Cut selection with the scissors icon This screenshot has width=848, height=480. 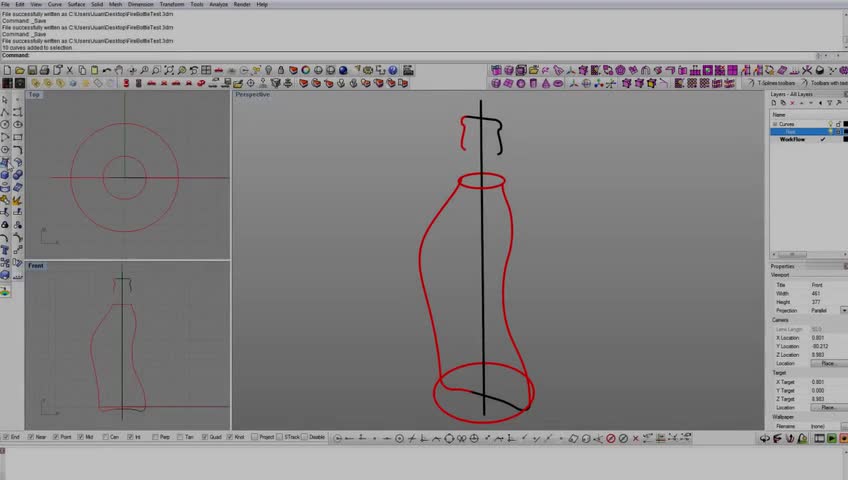tap(70, 70)
